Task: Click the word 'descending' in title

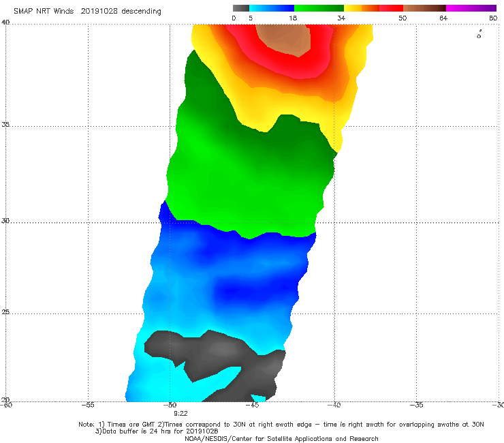Action: coord(142,12)
